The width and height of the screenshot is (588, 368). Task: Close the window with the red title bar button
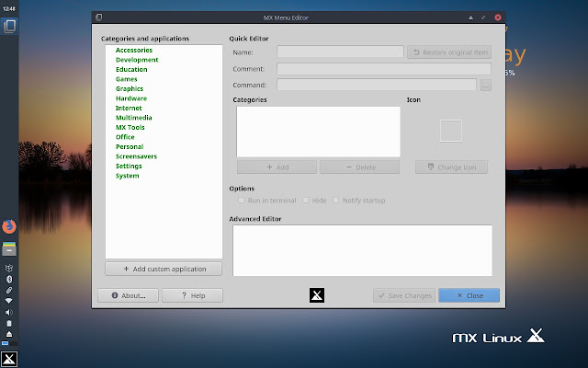coord(498,17)
